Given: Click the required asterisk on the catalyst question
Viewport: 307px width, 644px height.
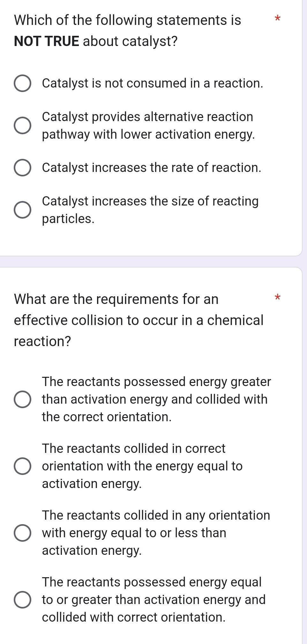Looking at the screenshot, I should [277, 19].
